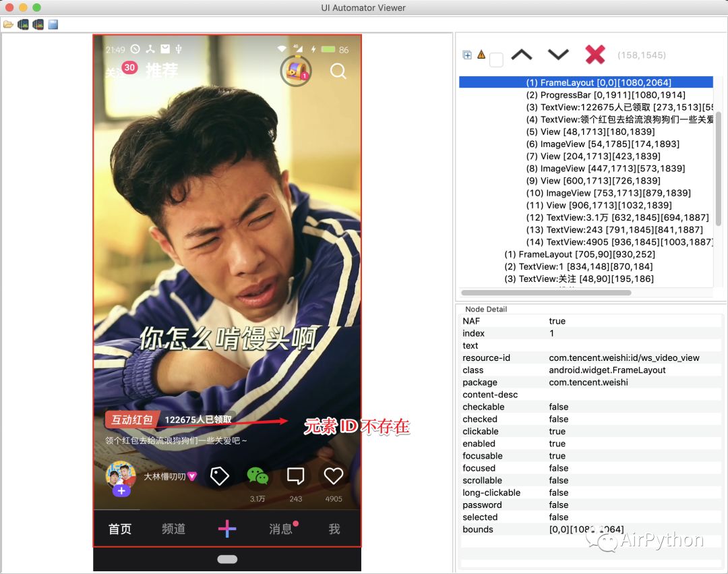This screenshot has height=574, width=728.
Task: Open a saved UI dump with the folder icon
Action: point(8,24)
